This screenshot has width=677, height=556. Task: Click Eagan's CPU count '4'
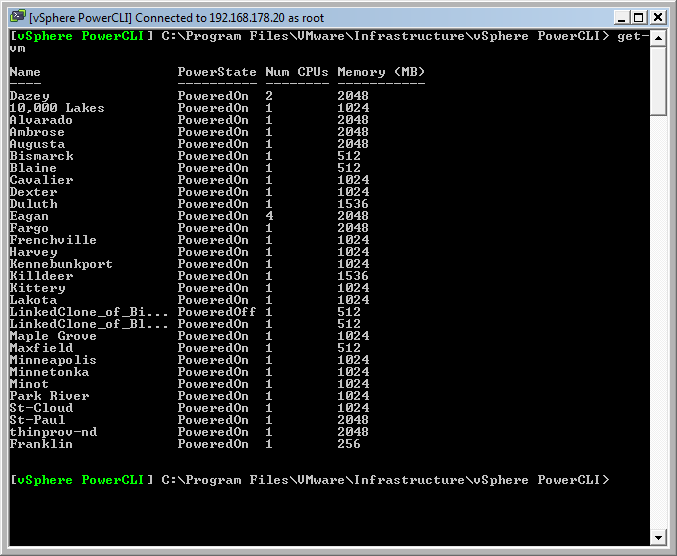tap(269, 216)
